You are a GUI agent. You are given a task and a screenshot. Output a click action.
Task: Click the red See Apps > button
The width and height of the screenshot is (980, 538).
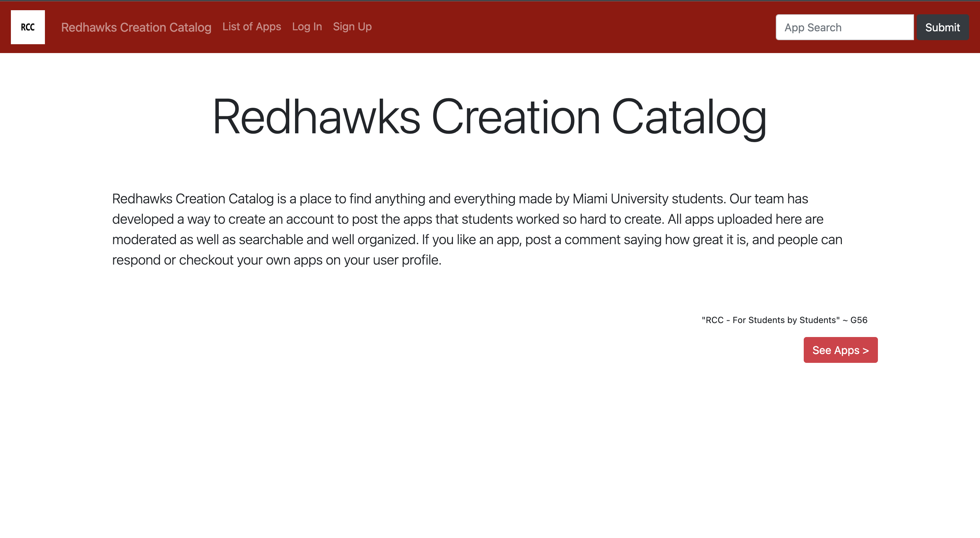[x=840, y=350]
